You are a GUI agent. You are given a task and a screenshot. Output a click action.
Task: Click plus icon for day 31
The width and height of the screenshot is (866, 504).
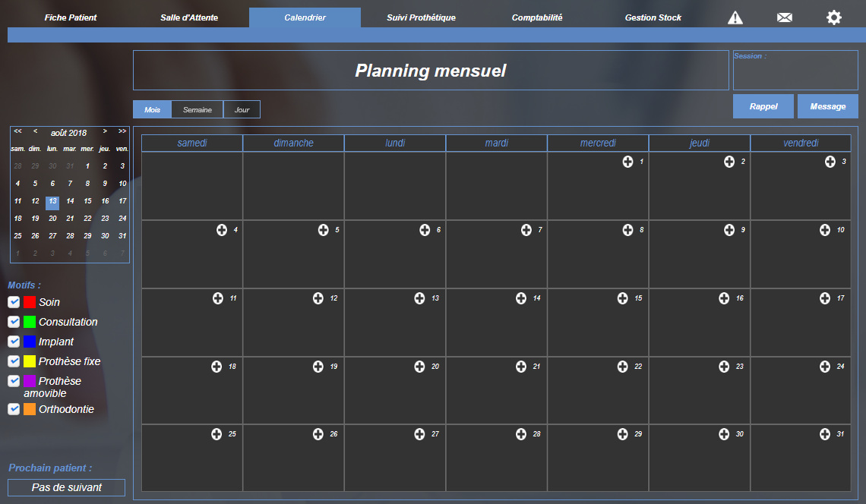tap(825, 434)
